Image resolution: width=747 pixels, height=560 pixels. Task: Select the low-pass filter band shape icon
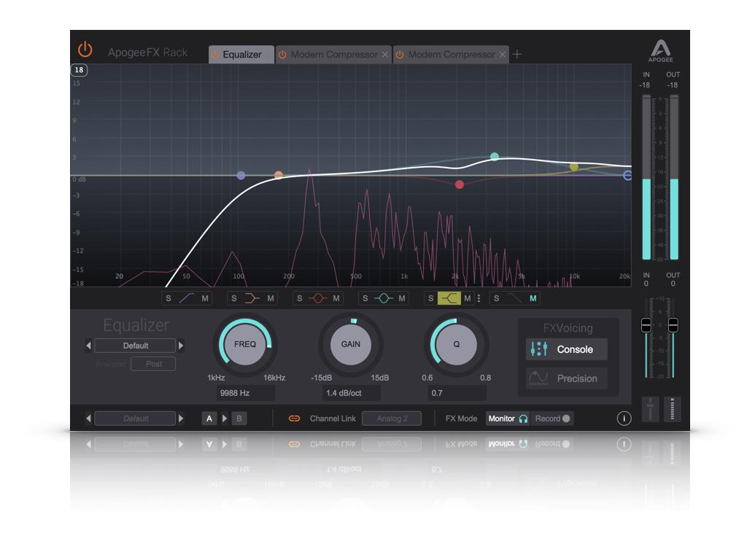515,298
